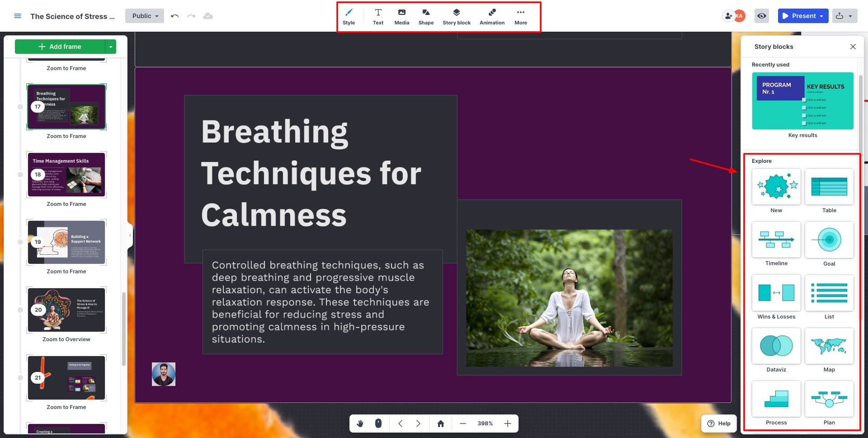Open the Animation settings
The height and width of the screenshot is (438, 868).
(492, 17)
